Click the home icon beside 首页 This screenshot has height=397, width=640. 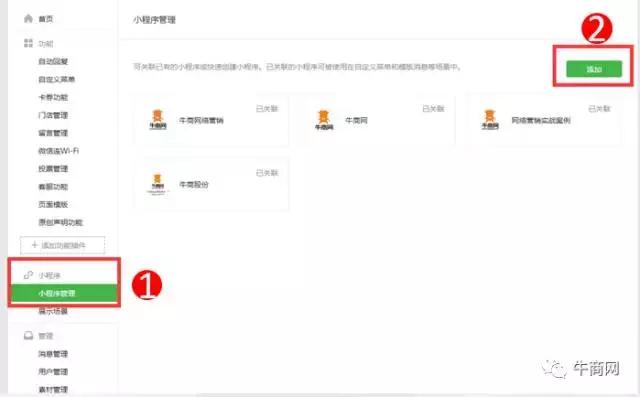click(x=28, y=19)
